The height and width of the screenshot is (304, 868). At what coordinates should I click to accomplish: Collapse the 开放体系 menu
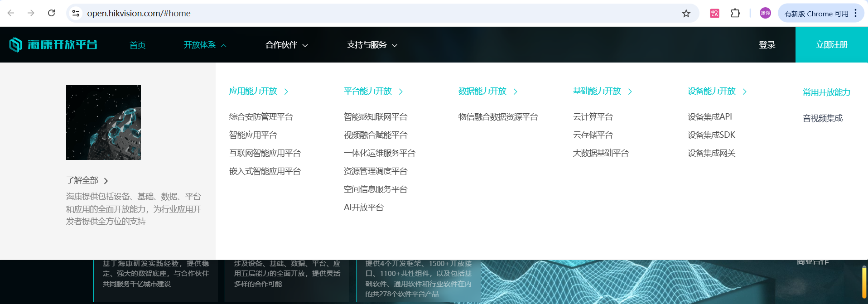[x=205, y=45]
